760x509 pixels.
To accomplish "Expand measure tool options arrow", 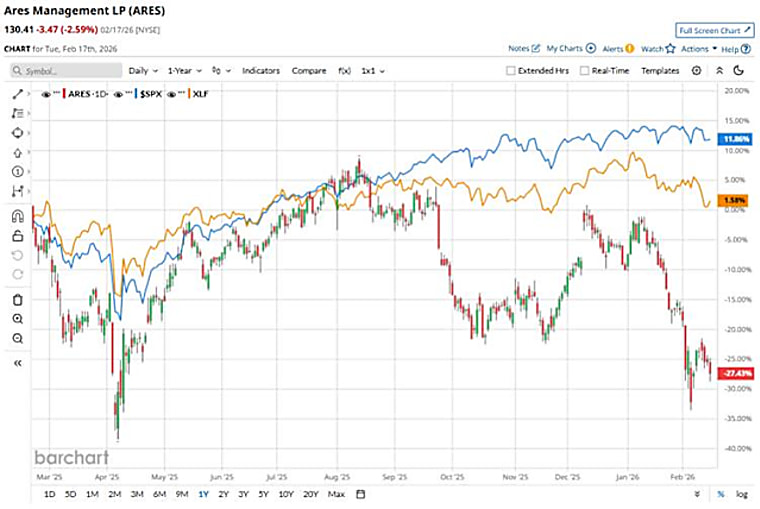I will pos(29,191).
